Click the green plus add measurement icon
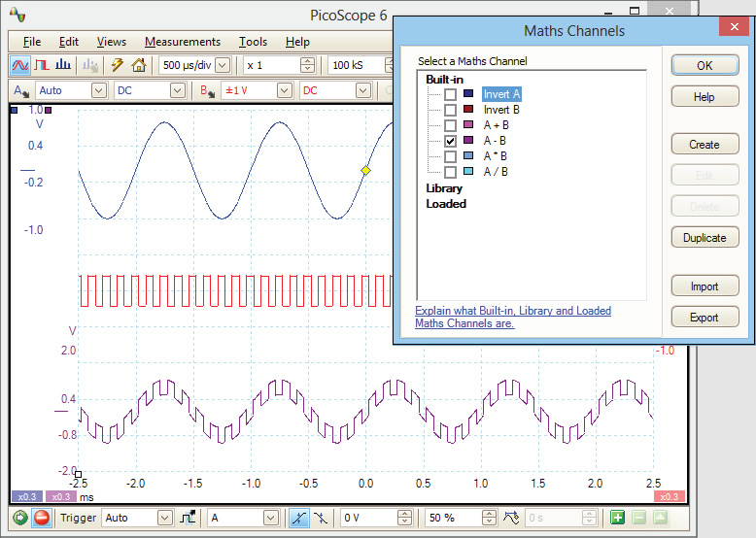The height and width of the screenshot is (538, 756). [618, 518]
